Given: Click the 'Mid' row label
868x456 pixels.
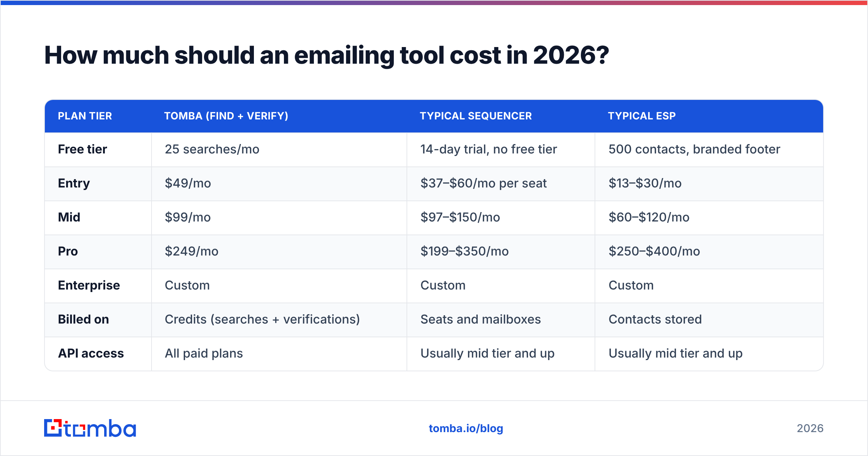Looking at the screenshot, I should coord(69,217).
